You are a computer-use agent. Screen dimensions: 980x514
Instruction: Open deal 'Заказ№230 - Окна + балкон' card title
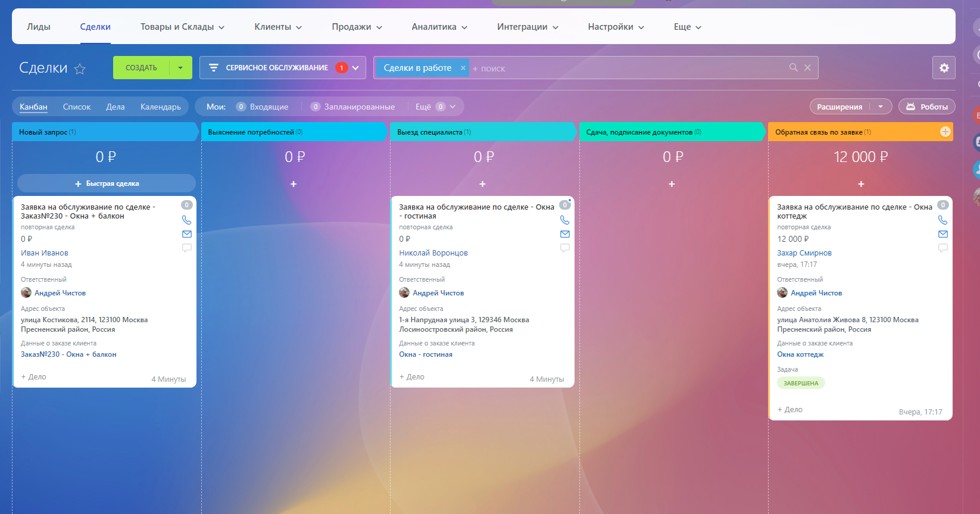[x=88, y=211]
